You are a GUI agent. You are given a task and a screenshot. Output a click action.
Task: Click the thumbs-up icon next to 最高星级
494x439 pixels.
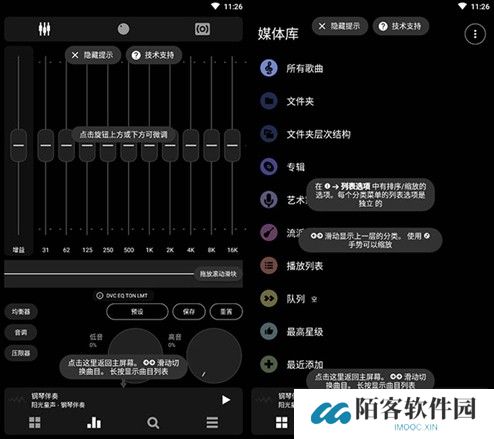269,331
